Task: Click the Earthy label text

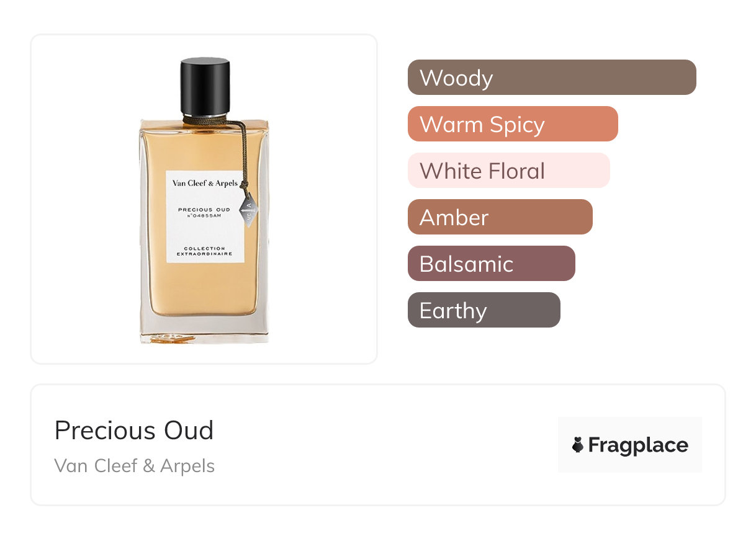Action: [453, 311]
